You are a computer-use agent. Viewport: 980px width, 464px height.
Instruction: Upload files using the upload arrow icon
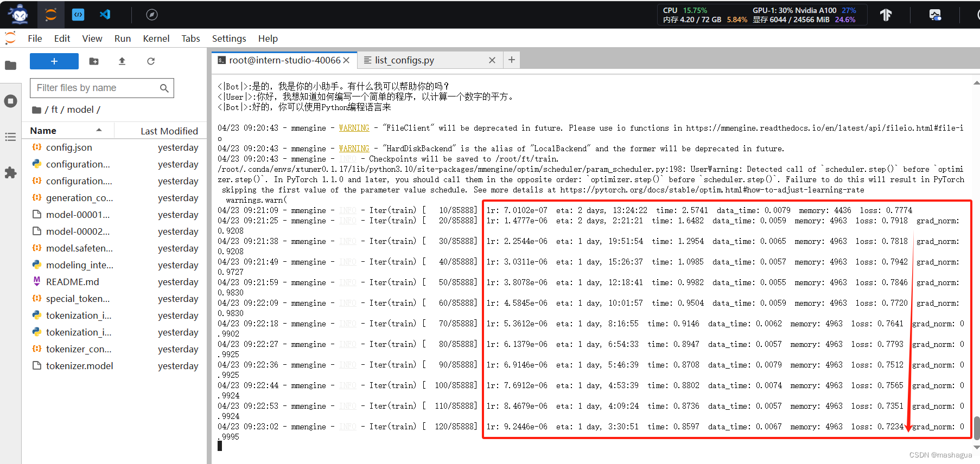[x=122, y=61]
